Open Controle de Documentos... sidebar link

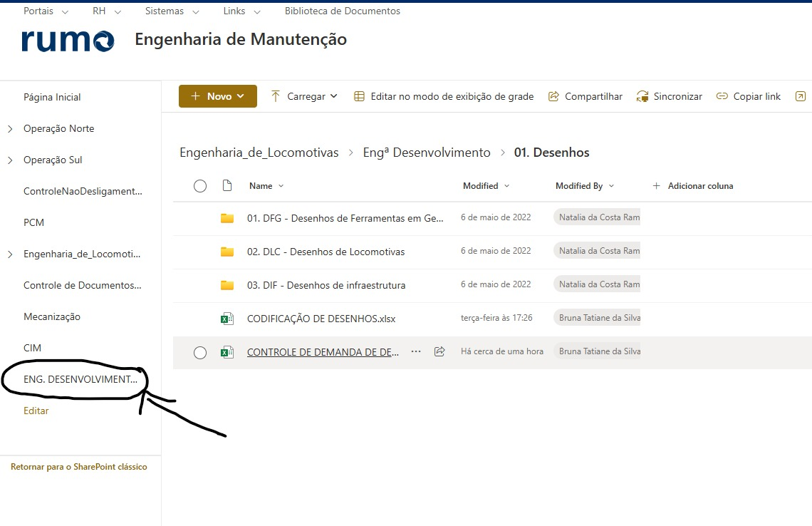tap(83, 286)
